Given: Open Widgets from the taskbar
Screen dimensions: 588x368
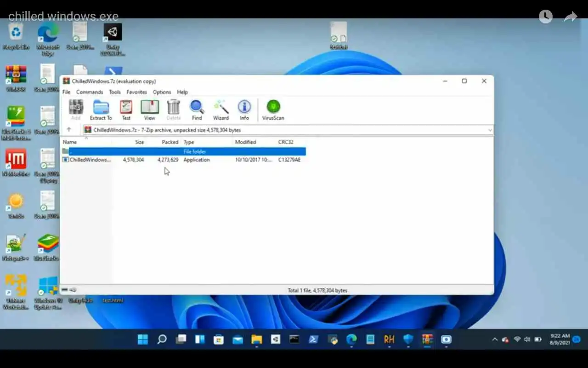Looking at the screenshot, I should point(200,339).
